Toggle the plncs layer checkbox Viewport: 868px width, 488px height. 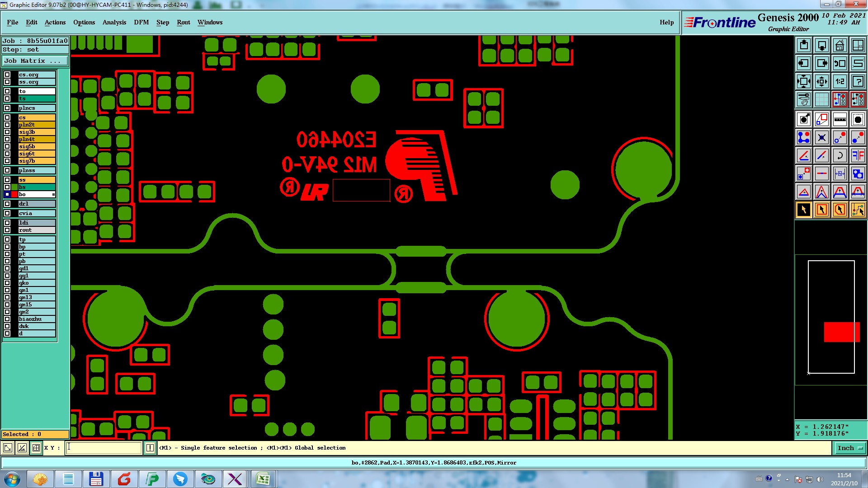click(7, 108)
